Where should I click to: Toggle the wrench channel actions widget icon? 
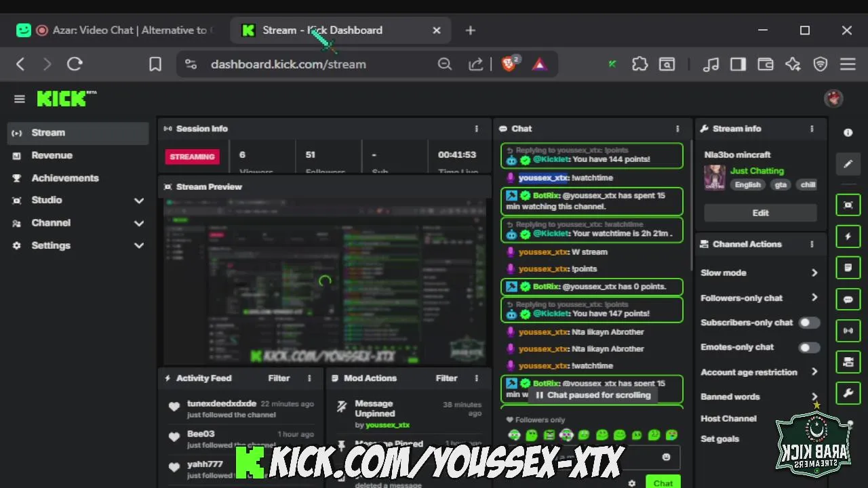click(848, 393)
